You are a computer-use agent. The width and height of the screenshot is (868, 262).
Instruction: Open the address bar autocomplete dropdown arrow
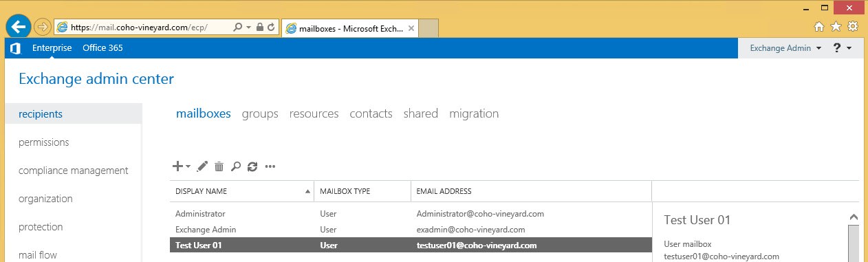pyautogui.click(x=248, y=28)
